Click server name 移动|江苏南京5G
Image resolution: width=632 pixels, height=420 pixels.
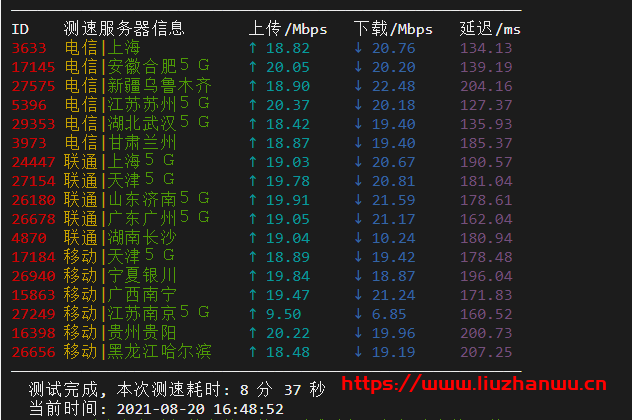pos(137,314)
